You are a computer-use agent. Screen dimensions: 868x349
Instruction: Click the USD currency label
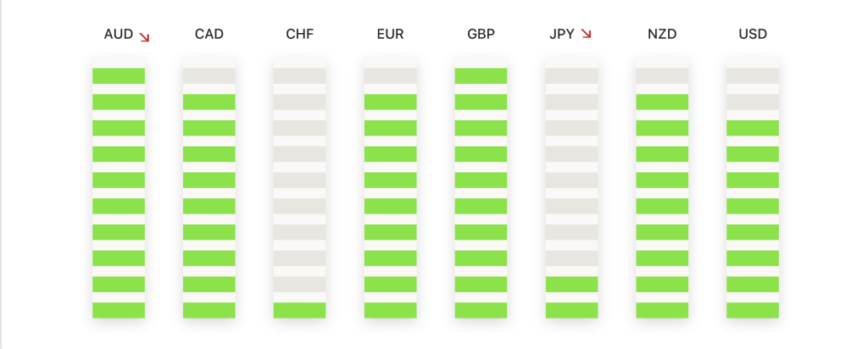pyautogui.click(x=753, y=34)
